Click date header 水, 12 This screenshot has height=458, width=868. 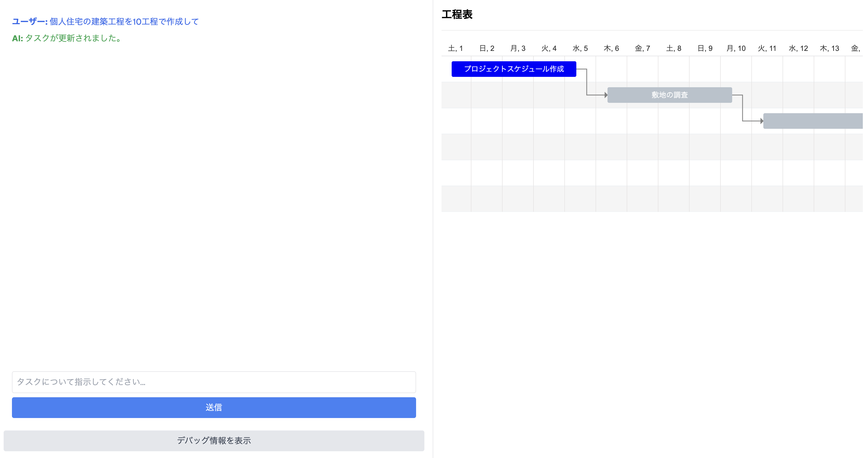(x=798, y=49)
